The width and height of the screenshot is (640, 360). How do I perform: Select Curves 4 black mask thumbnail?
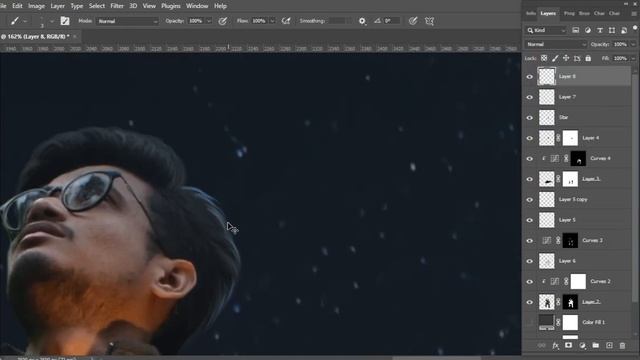pos(578,159)
